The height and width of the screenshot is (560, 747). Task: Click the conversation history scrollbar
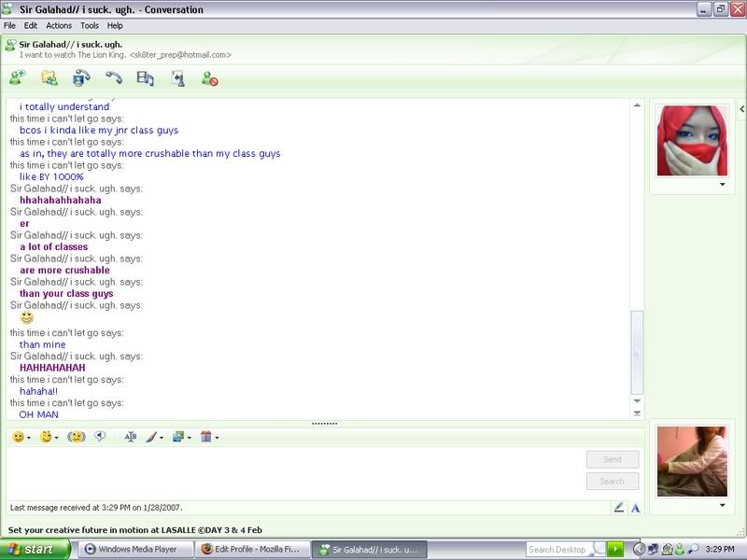638,352
